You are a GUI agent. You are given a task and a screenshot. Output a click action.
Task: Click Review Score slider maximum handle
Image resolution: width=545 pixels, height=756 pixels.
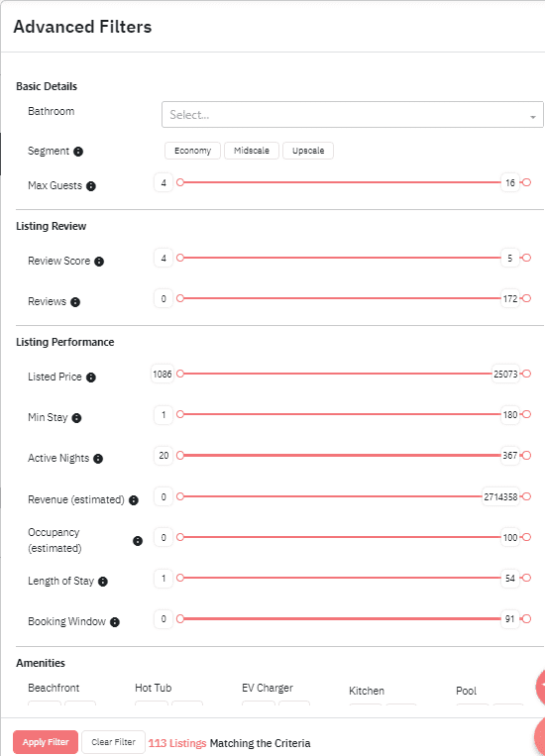click(x=527, y=258)
